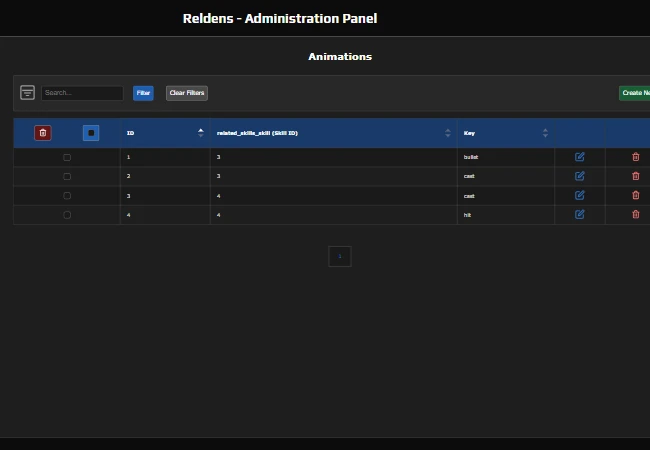650x450 pixels.
Task: Click the related_skills_skill (Skill ID) header label
Action: coord(257,133)
